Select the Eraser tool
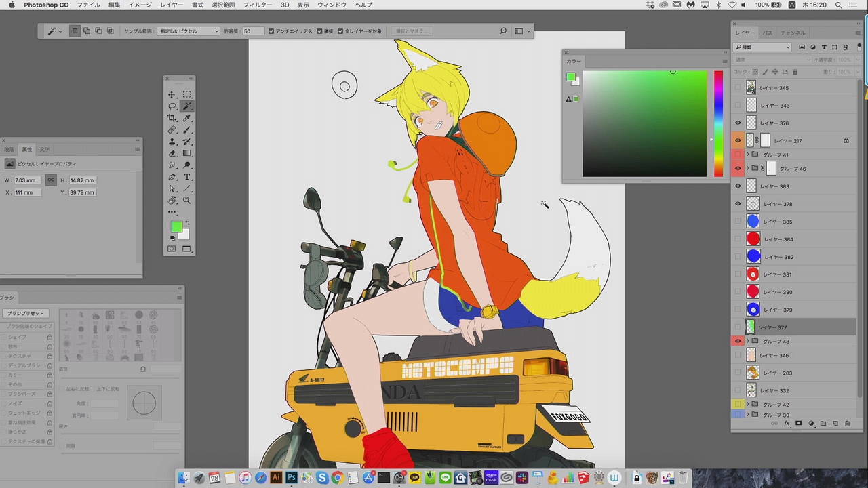This screenshot has height=488, width=868. tap(172, 153)
